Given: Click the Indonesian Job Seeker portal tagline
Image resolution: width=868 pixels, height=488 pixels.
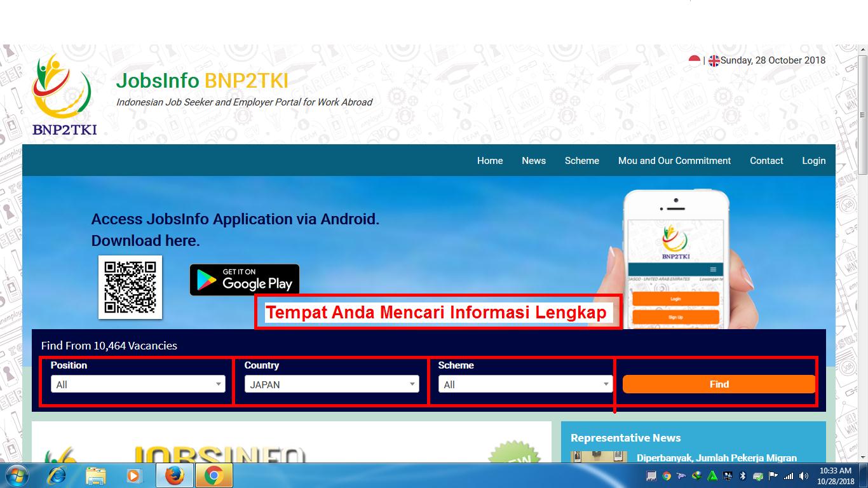Looking at the screenshot, I should [x=244, y=102].
